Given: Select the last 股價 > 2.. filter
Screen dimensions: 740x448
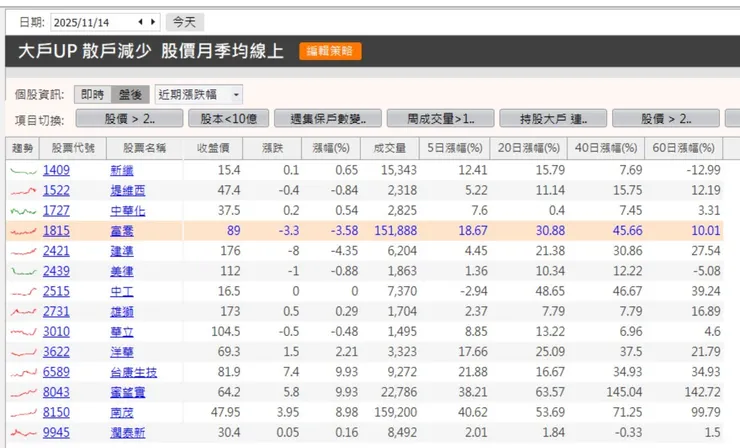Looking at the screenshot, I should pos(666,118).
